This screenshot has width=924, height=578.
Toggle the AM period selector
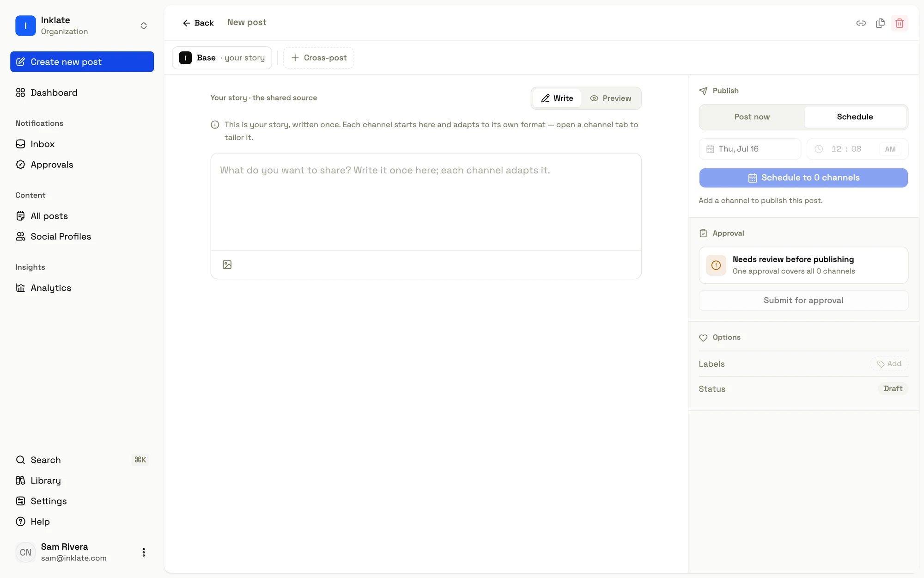point(890,149)
